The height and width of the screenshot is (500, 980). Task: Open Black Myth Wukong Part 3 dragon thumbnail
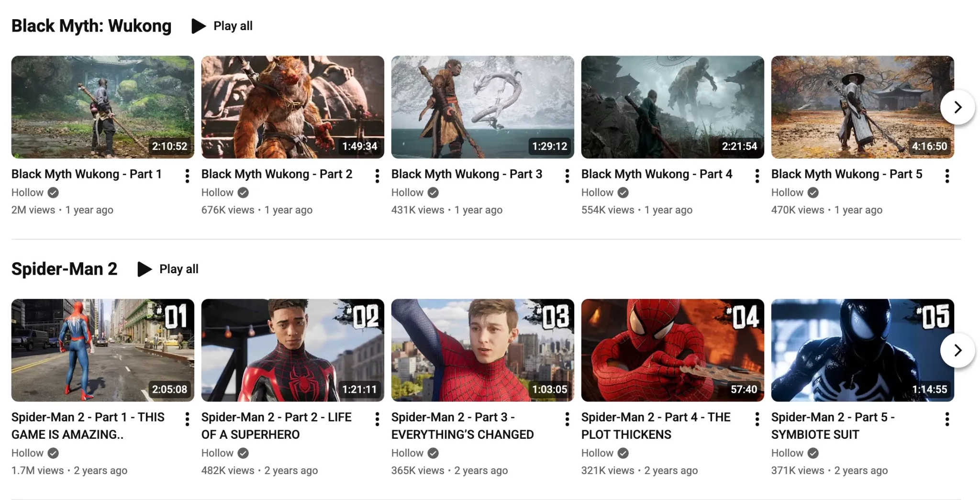coord(483,107)
